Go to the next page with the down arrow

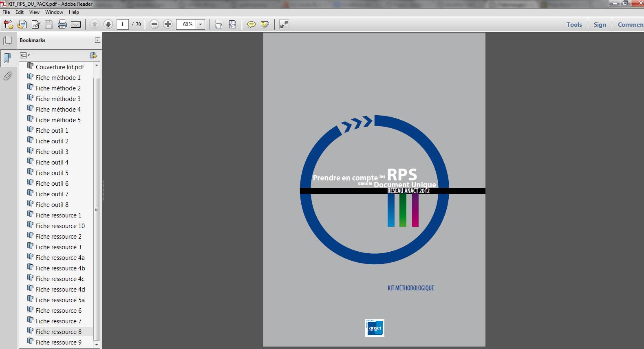[108, 24]
